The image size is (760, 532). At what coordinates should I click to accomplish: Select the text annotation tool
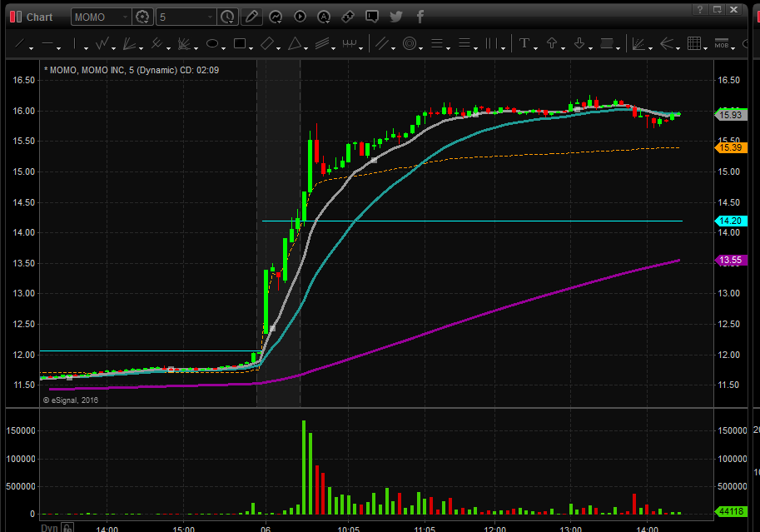[x=524, y=43]
